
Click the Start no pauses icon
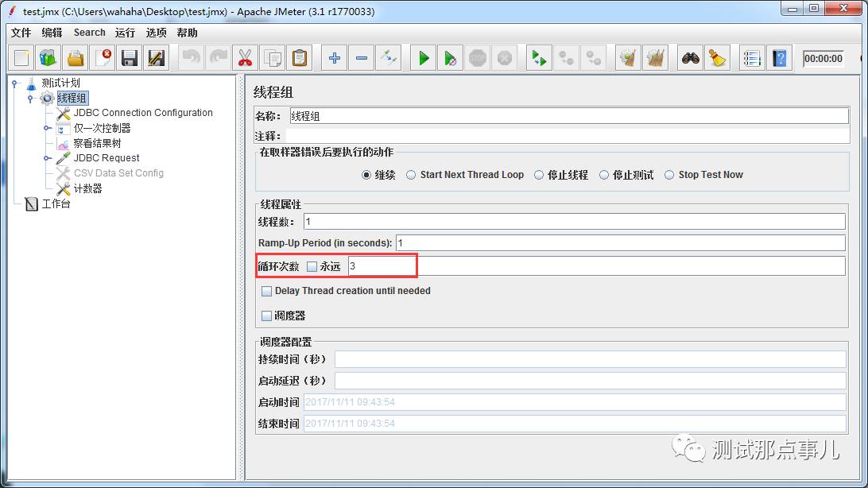coord(451,58)
